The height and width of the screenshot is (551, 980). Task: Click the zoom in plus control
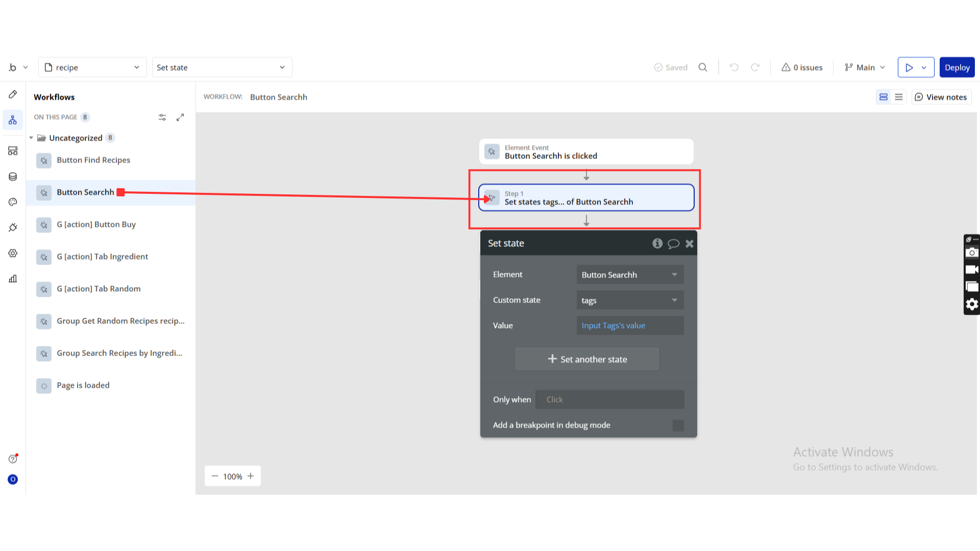point(251,476)
